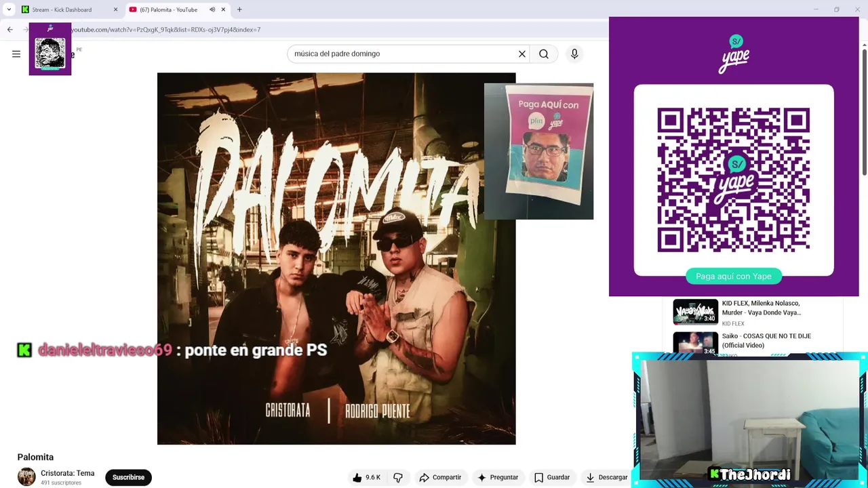This screenshot has height=488, width=868.
Task: Open a new browser tab
Action: [239, 9]
